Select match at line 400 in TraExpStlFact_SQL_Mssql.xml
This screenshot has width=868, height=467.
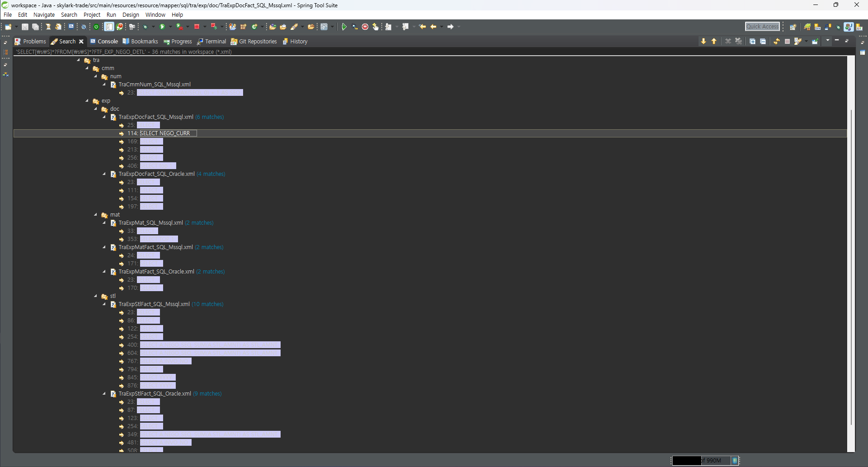click(x=210, y=345)
